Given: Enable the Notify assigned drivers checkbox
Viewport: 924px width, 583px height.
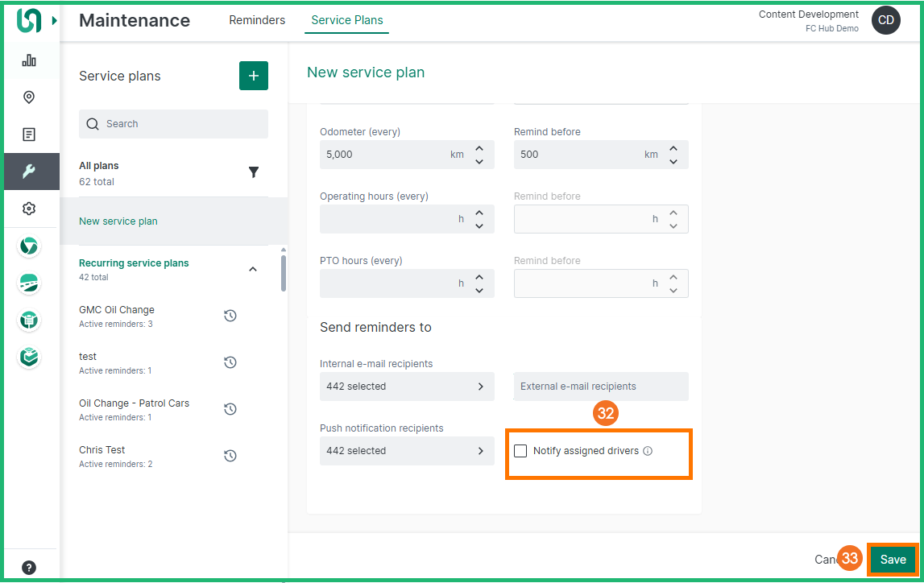Looking at the screenshot, I should [x=520, y=451].
